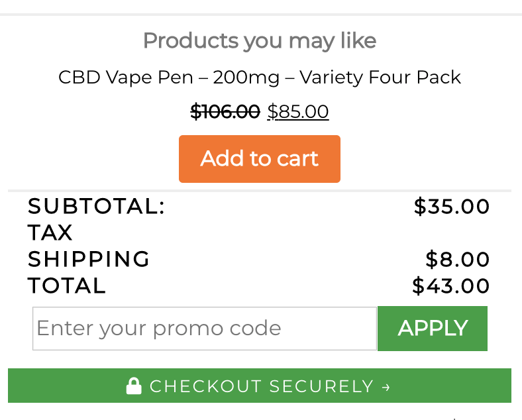Click the $8.00 shipping cost

[x=458, y=259]
